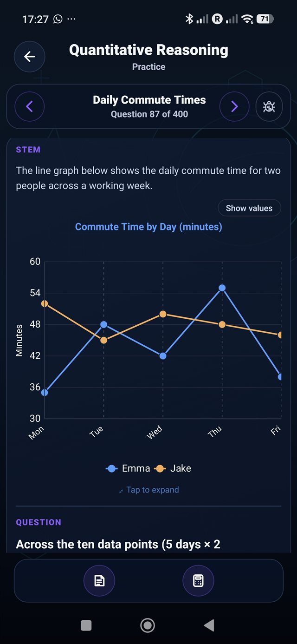This screenshot has height=644, width=297.
Task: Open the calculator icon
Action: [x=198, y=580]
